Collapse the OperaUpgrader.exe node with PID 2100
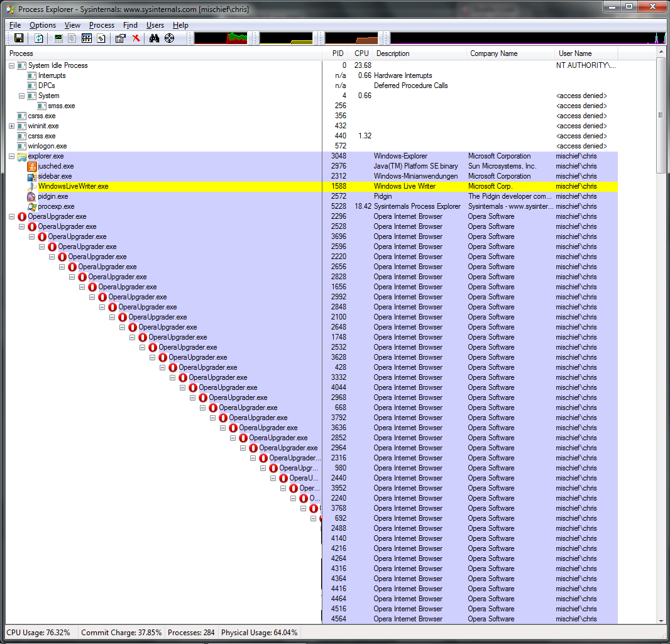This screenshot has width=670, height=644. click(112, 318)
